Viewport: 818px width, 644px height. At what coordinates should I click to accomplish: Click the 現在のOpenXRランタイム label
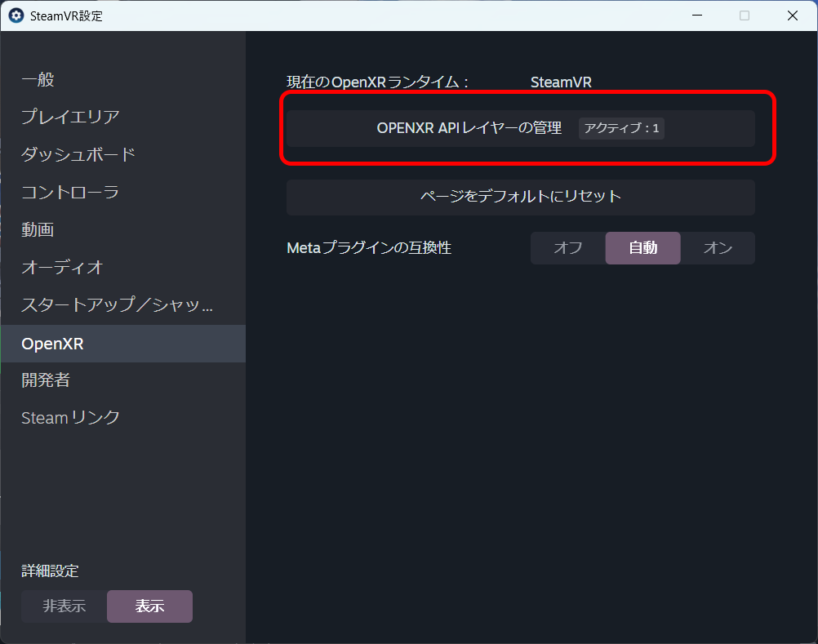377,82
